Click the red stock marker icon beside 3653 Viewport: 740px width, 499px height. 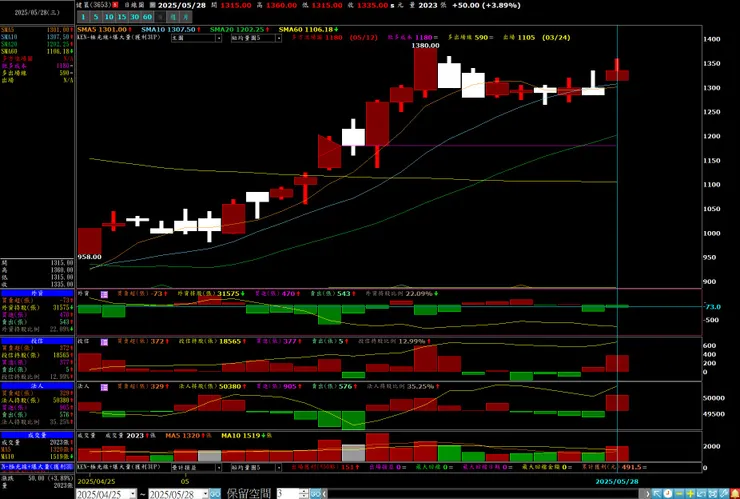click(115, 5)
